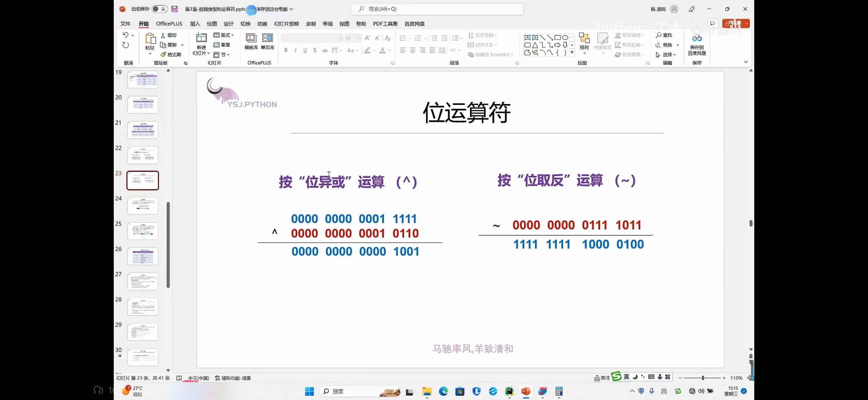
Task: Click the Format Painter (格式刷) icon
Action: [163, 55]
